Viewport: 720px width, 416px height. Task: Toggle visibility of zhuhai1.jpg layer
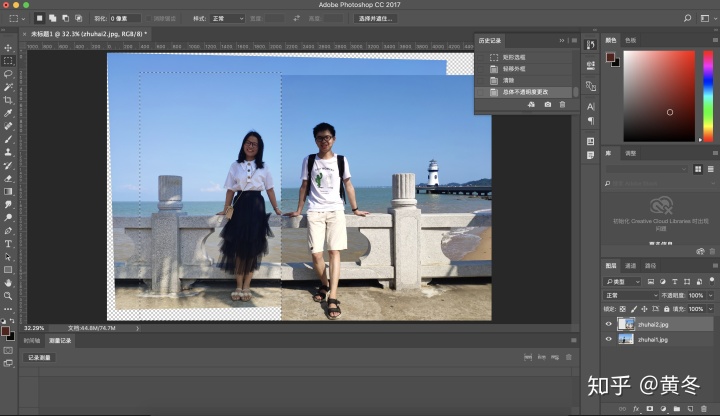pyautogui.click(x=609, y=339)
